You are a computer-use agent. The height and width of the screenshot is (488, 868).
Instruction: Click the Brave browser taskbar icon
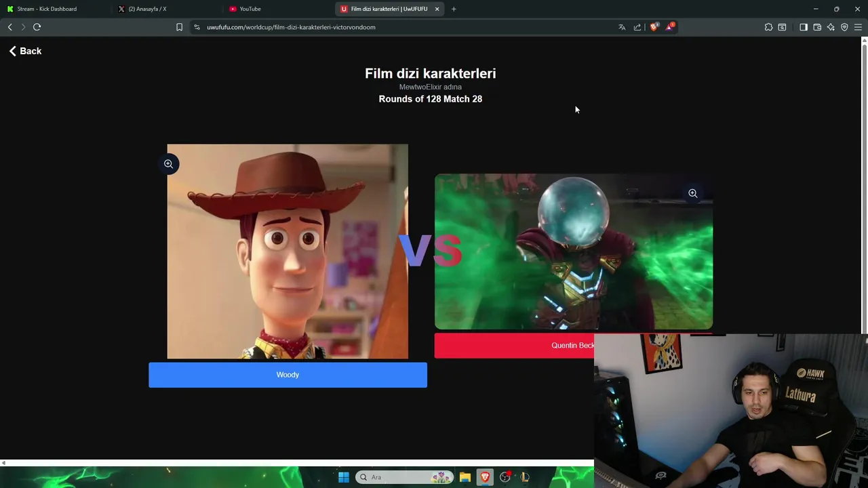pyautogui.click(x=485, y=477)
